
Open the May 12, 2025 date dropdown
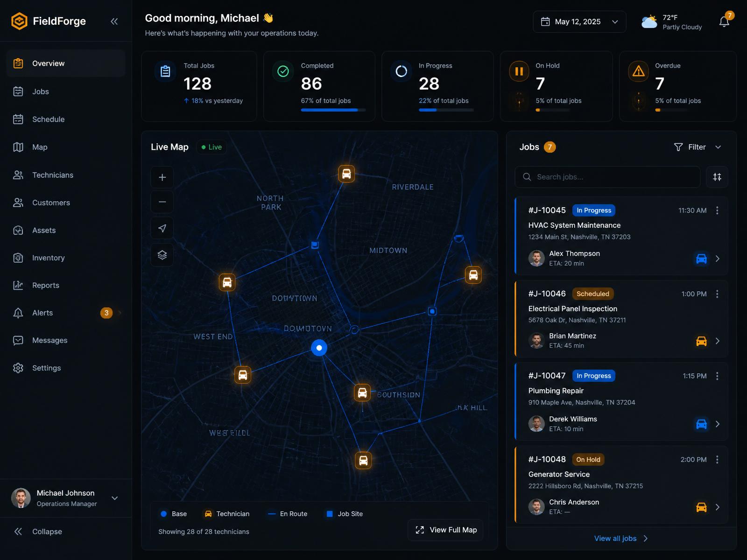[x=579, y=22]
